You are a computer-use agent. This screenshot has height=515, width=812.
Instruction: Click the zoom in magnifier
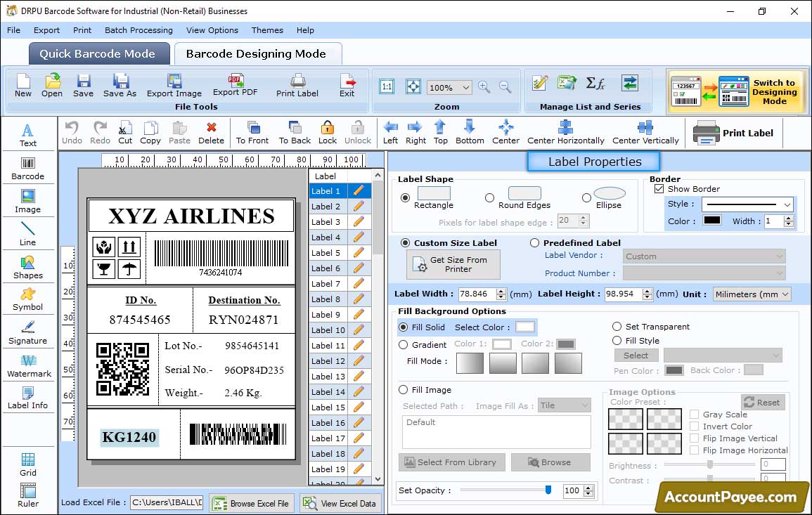[484, 87]
